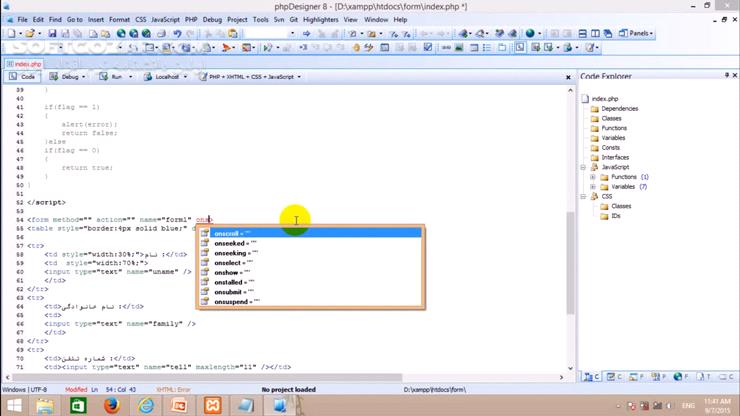This screenshot has width=740, height=416.
Task: Collapse the JavaScript node in Code Explorer
Action: (583, 167)
